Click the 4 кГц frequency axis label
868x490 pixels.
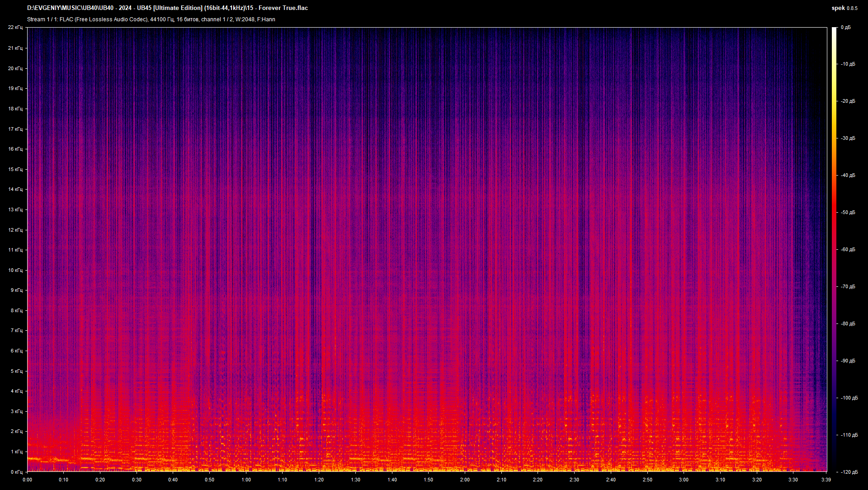click(16, 391)
